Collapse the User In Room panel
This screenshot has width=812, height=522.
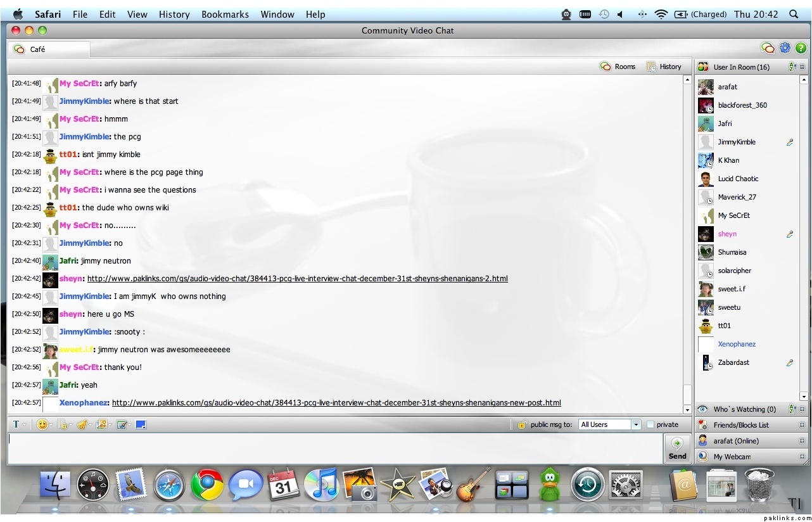click(802, 67)
